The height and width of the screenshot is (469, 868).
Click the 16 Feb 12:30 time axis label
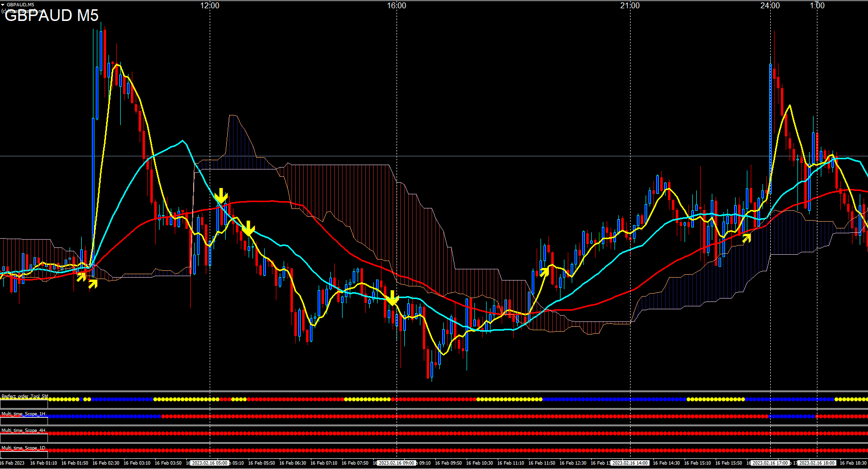tap(573, 463)
